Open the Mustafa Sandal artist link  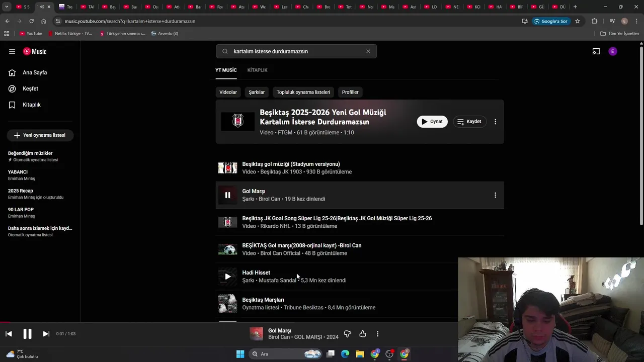277,281
